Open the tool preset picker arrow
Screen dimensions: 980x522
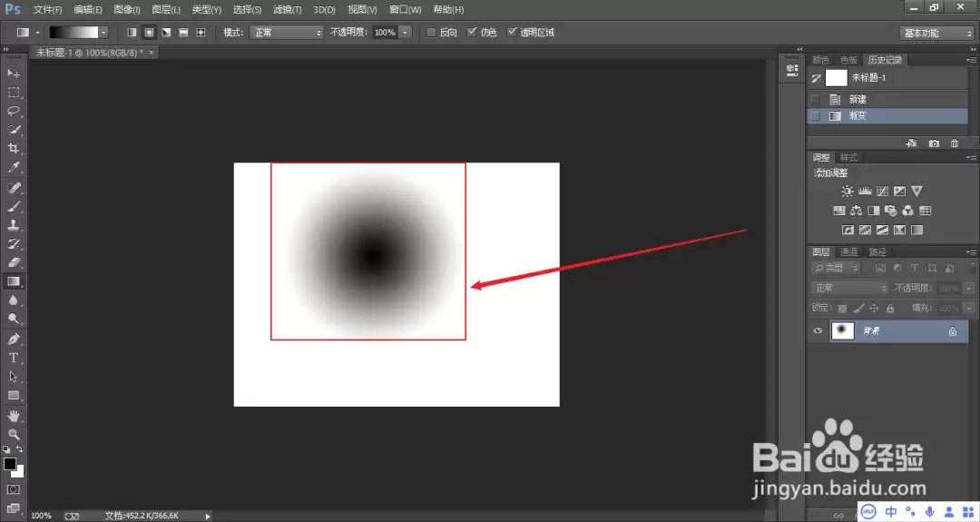[x=37, y=33]
